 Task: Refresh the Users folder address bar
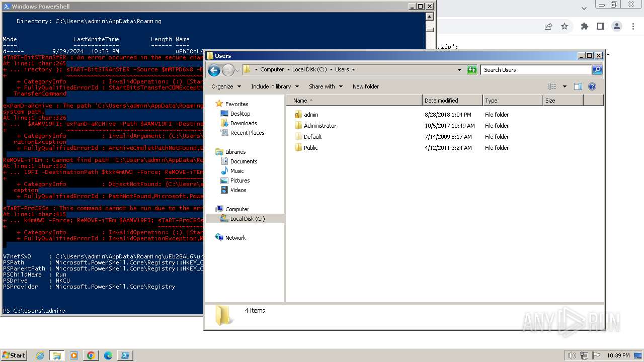pos(472,70)
